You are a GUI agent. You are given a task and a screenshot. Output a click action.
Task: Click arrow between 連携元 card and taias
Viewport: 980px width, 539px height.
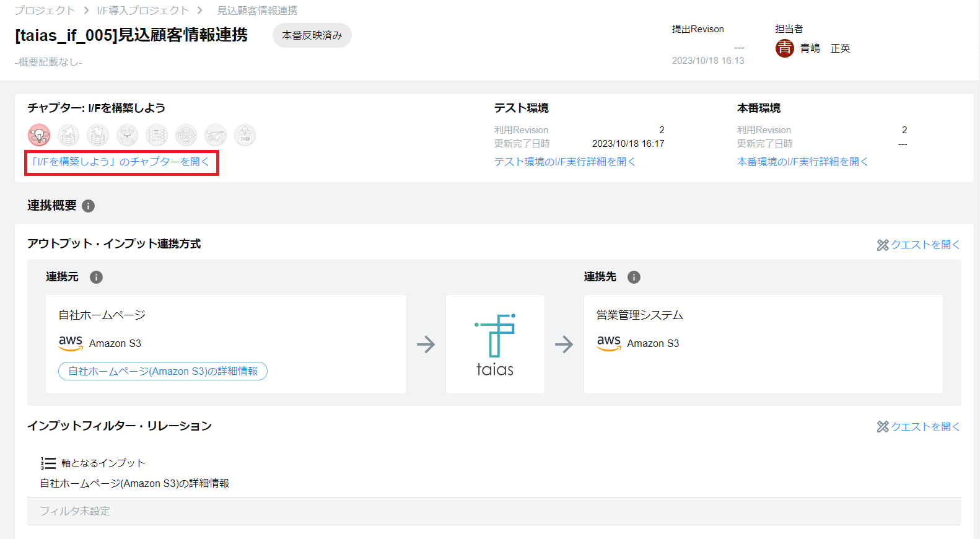[x=426, y=344]
